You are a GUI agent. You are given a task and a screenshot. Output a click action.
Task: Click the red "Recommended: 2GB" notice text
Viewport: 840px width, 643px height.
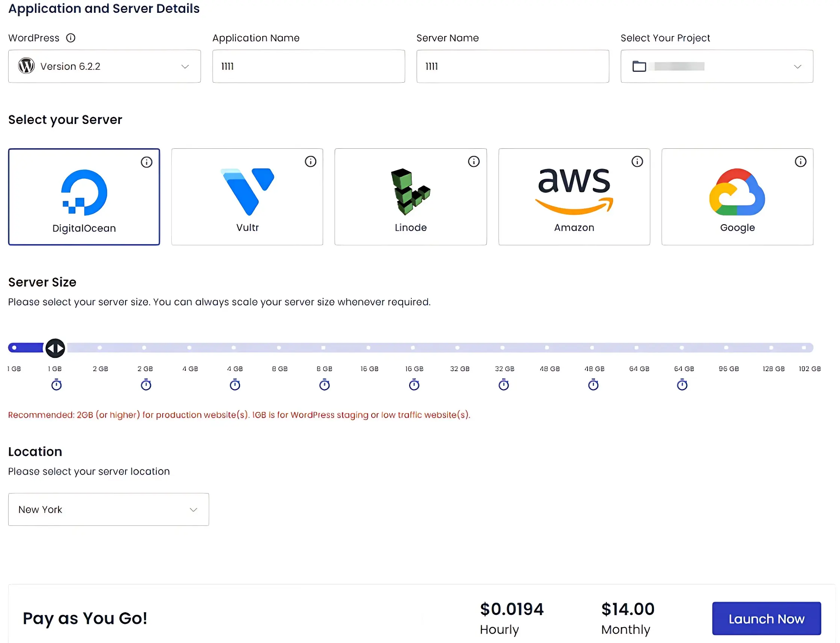pyautogui.click(x=239, y=415)
